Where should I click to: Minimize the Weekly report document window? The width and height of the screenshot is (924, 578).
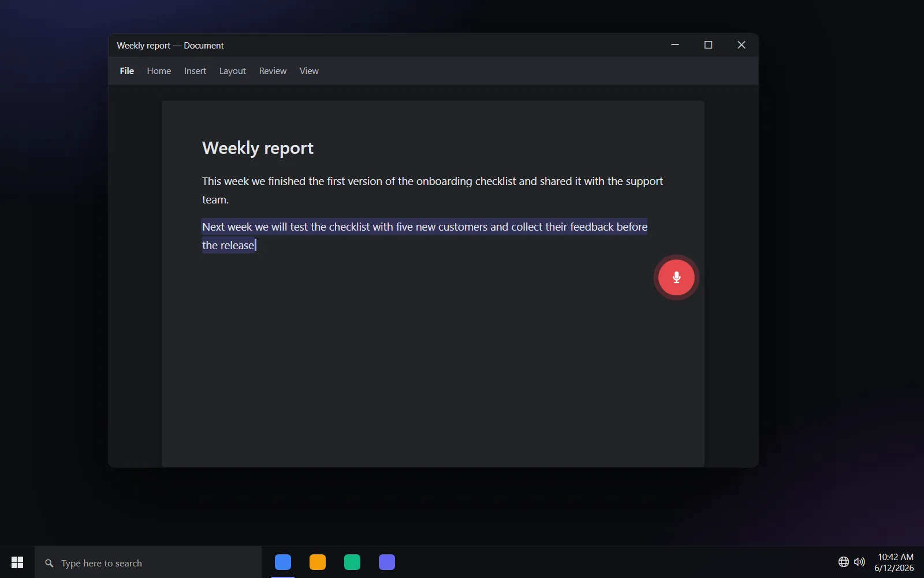point(675,45)
